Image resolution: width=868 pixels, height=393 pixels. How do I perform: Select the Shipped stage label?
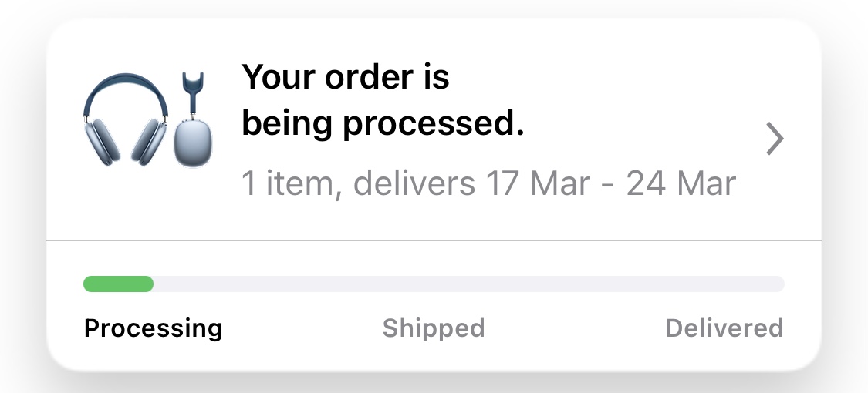point(434,328)
